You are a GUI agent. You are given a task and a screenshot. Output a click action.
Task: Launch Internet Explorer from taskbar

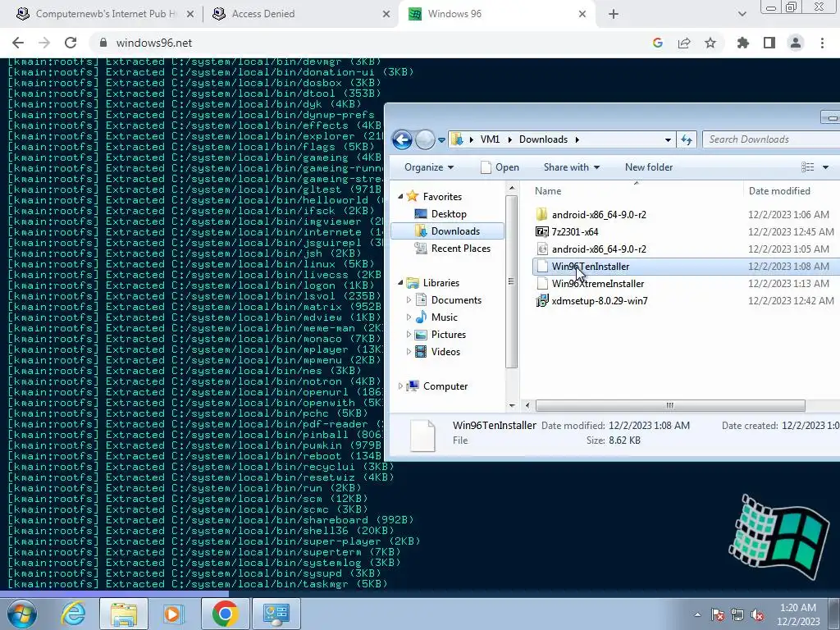coord(73,614)
